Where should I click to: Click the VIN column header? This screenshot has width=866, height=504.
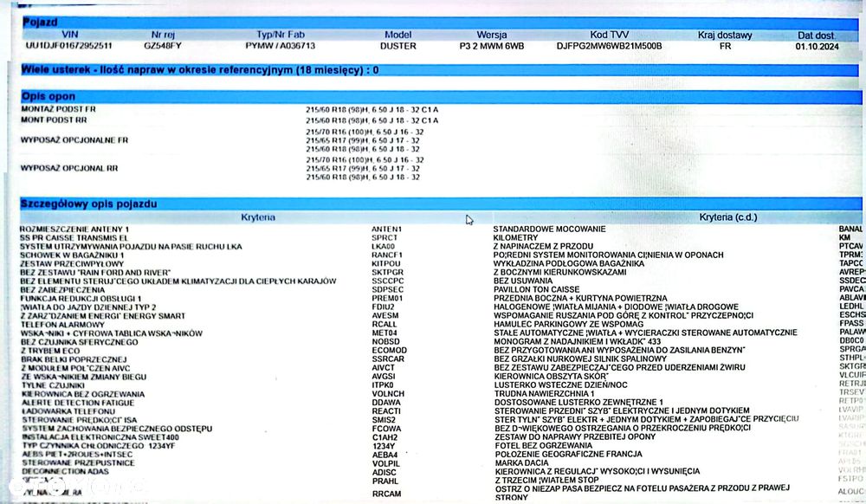tap(69, 35)
